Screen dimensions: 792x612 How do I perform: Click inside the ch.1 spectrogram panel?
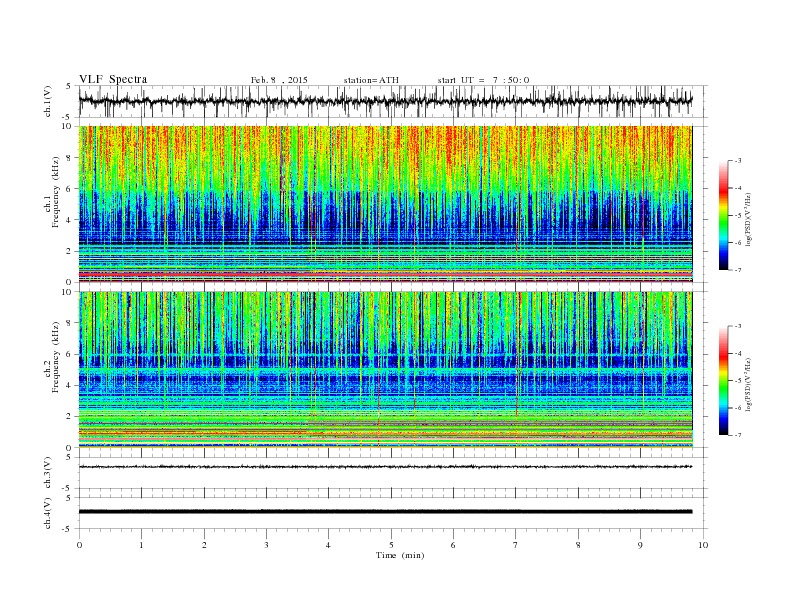(385, 204)
